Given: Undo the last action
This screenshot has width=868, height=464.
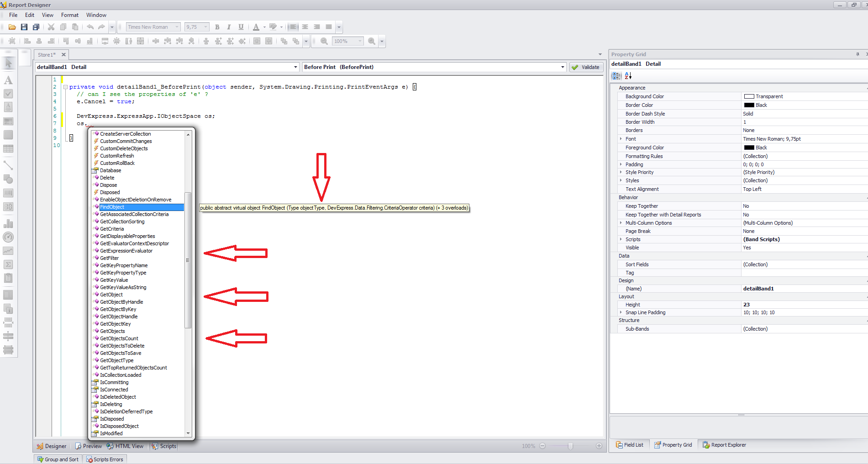Looking at the screenshot, I should click(90, 27).
